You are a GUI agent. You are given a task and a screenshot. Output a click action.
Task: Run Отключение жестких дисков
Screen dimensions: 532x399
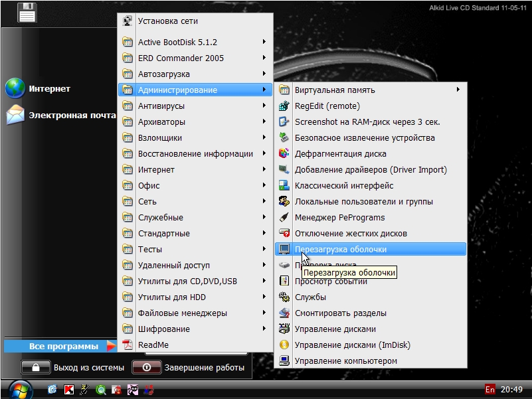pyautogui.click(x=371, y=234)
